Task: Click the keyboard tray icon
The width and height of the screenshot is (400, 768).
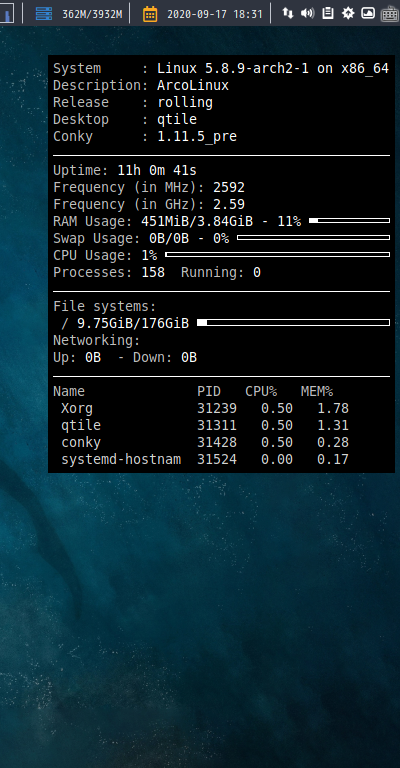Action: (x=390, y=13)
